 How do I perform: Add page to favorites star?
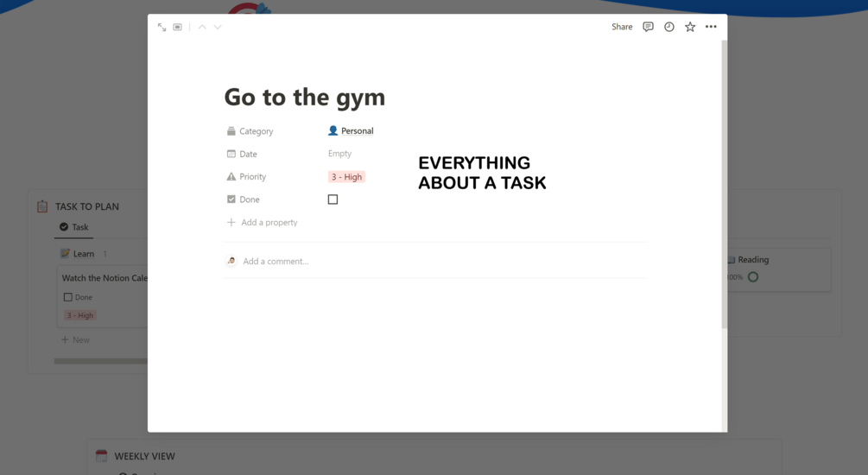pyautogui.click(x=690, y=27)
